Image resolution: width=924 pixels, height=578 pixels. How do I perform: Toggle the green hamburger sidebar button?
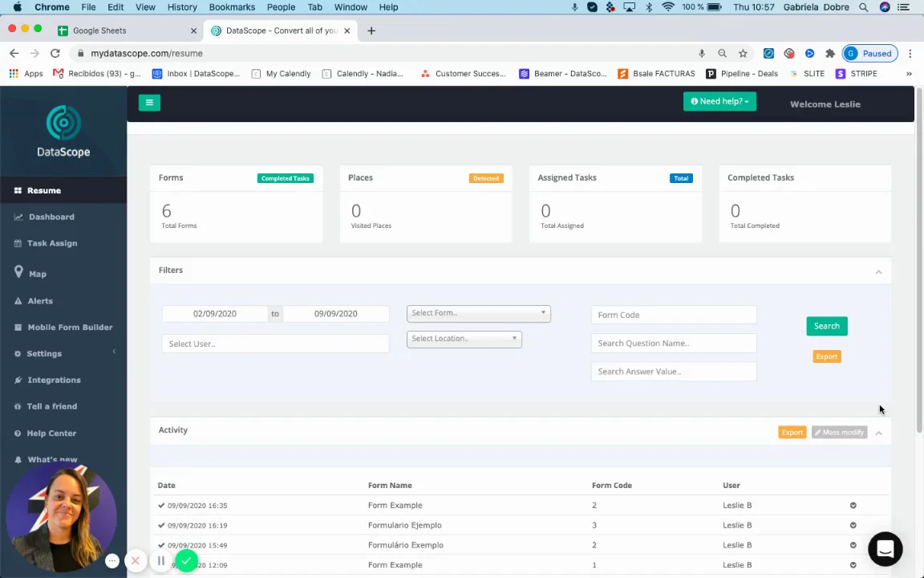(149, 103)
